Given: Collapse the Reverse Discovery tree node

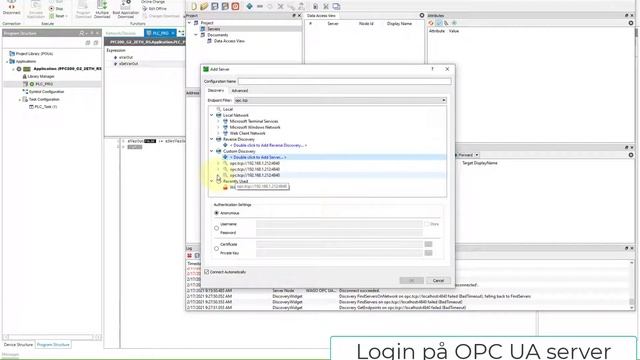Looking at the screenshot, I should (x=212, y=139).
